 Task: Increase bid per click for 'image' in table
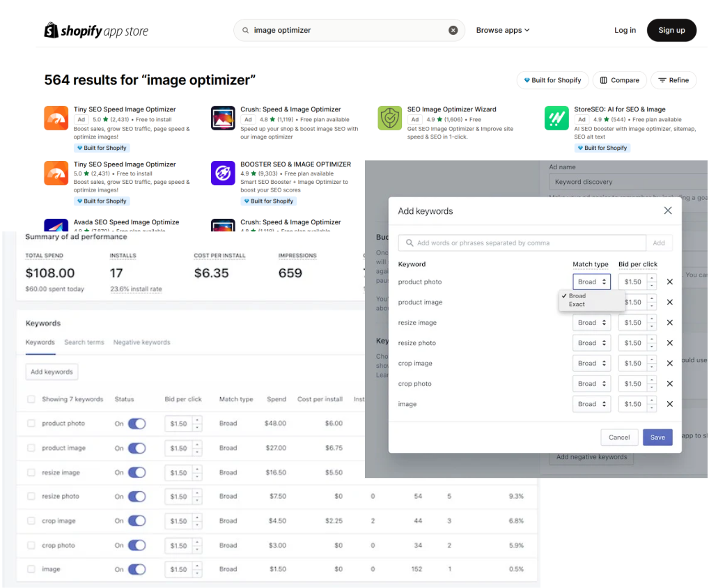coord(197,566)
